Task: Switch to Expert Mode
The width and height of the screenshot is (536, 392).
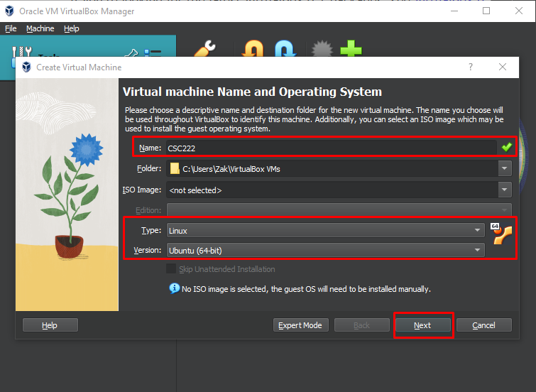Action: [301, 325]
